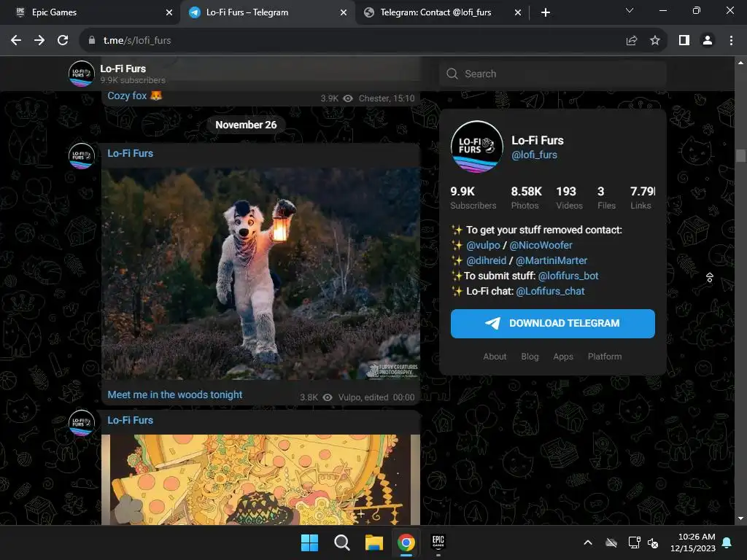The image size is (747, 560).
Task: Open the Windows Start menu
Action: click(309, 542)
